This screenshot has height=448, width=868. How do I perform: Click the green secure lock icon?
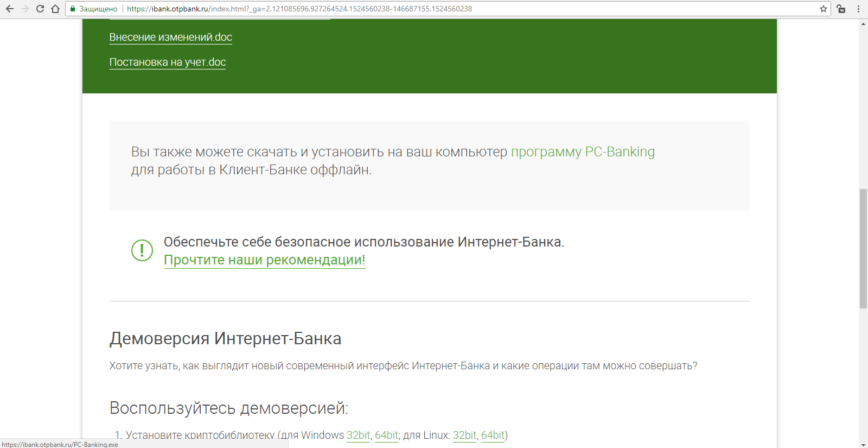(x=73, y=9)
